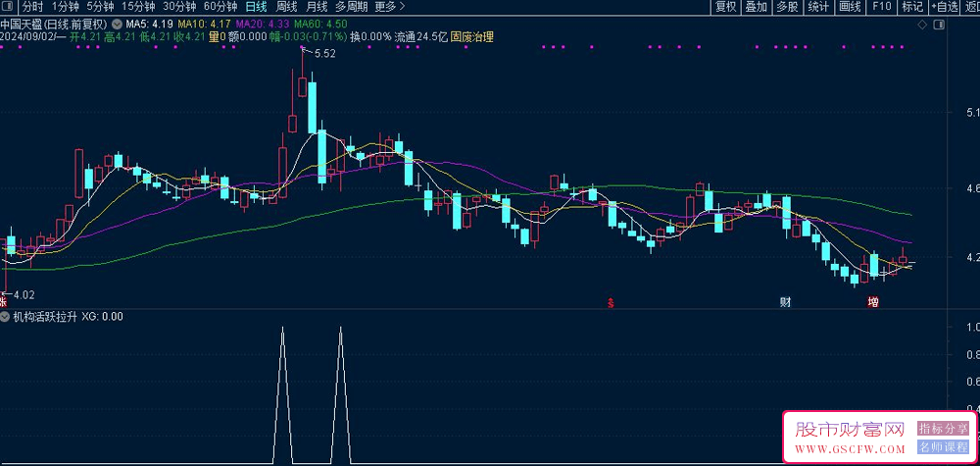The width and height of the screenshot is (980, 466).
Task: Open the WWW.GSCFW.COM website link
Action: pos(850,449)
